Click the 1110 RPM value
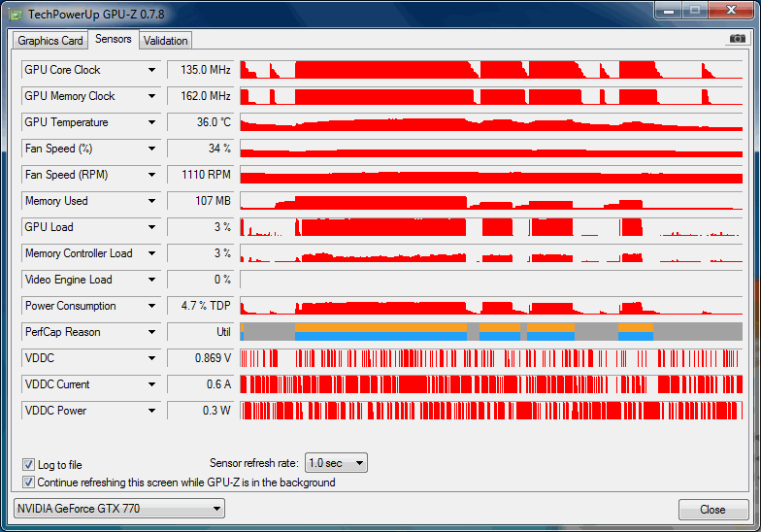The width and height of the screenshot is (761, 532). click(x=200, y=175)
